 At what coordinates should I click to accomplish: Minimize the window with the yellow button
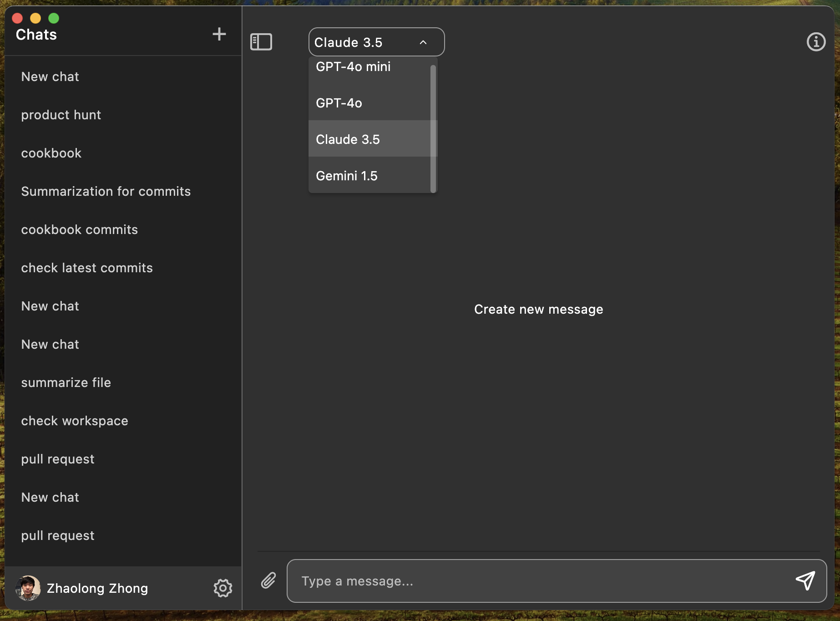click(35, 18)
